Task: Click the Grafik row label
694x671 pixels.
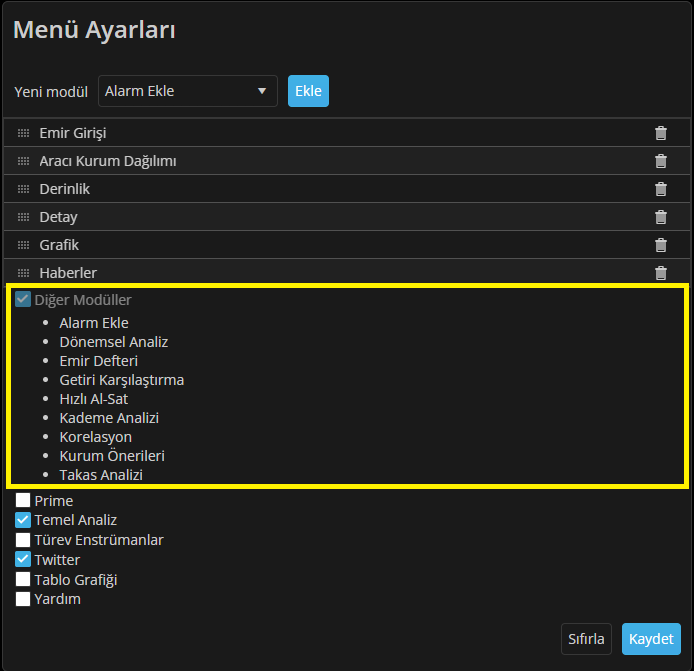Action: 59,245
